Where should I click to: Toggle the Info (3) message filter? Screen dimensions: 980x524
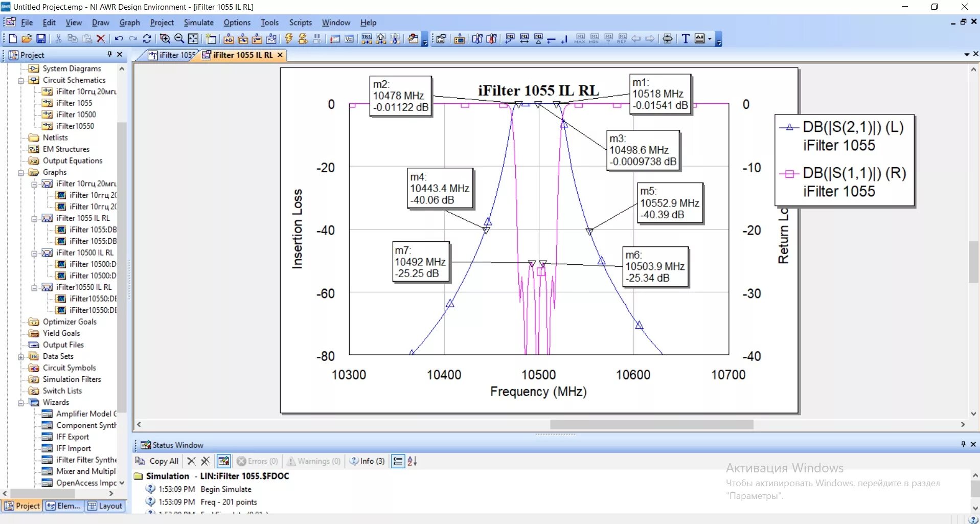[367, 461]
